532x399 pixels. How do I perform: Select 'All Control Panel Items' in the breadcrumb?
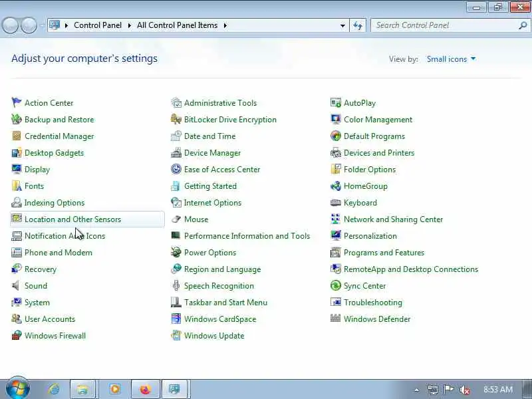177,25
